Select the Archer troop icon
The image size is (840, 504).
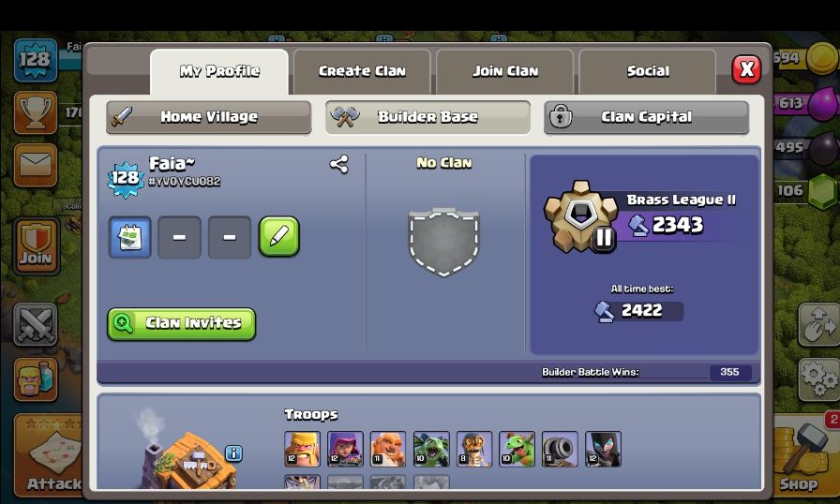(x=345, y=449)
